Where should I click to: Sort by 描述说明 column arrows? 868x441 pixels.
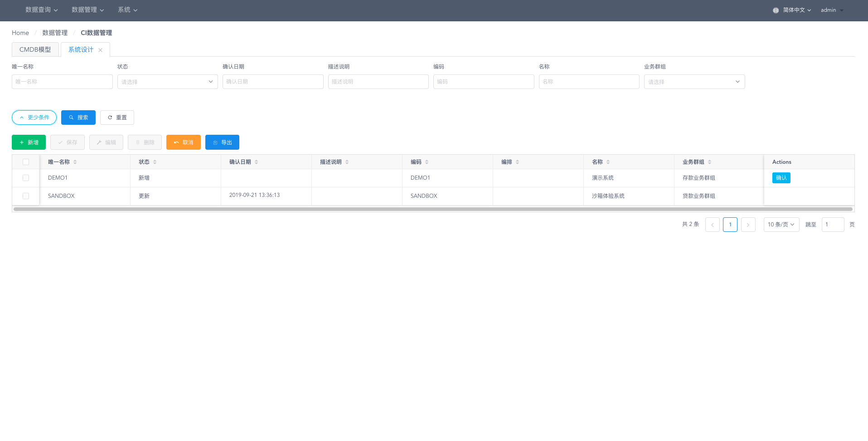(347, 162)
